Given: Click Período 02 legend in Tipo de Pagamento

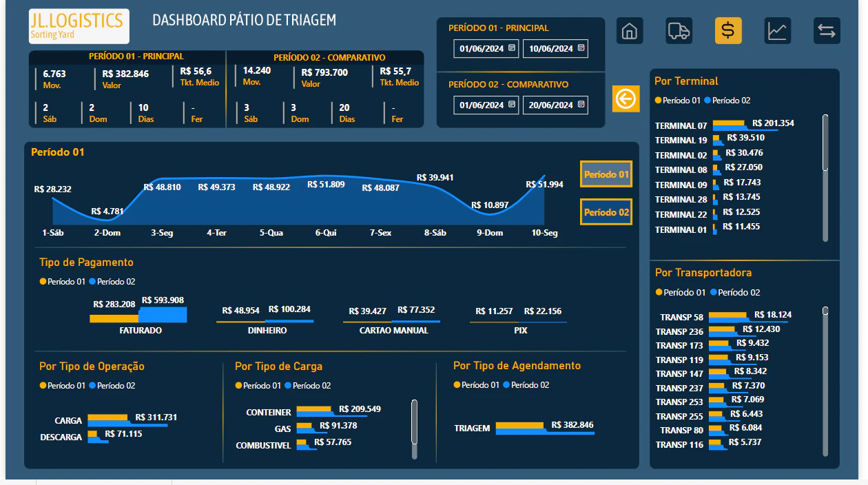Looking at the screenshot, I should tap(112, 281).
